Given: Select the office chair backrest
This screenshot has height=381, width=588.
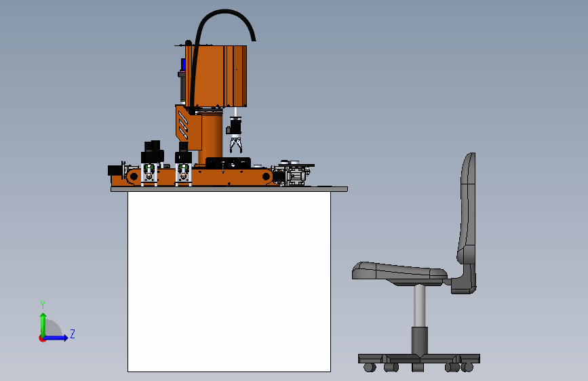Looking at the screenshot, I should [x=467, y=210].
